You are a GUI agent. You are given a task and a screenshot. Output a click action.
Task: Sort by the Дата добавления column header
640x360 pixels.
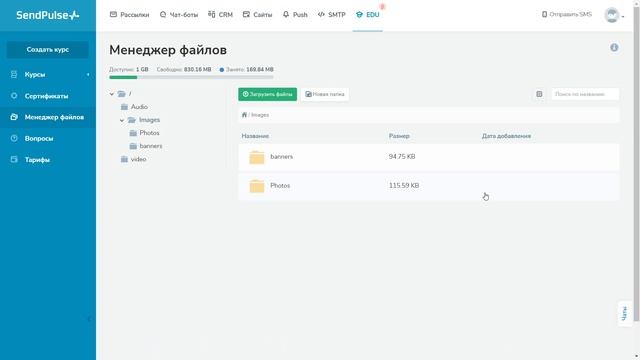(507, 136)
